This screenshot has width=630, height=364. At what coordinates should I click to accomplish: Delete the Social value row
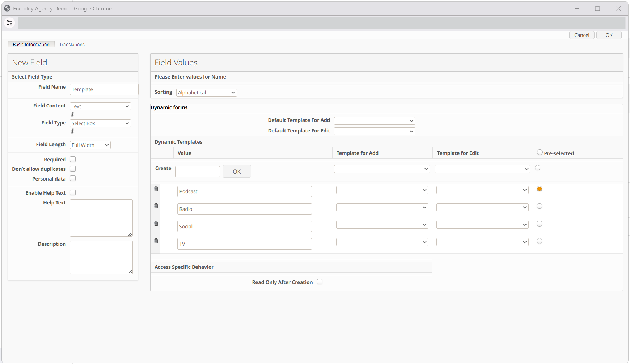pyautogui.click(x=156, y=223)
